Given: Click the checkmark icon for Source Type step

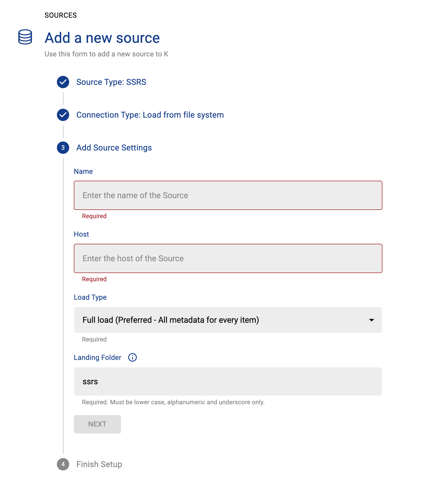Looking at the screenshot, I should coord(63,82).
